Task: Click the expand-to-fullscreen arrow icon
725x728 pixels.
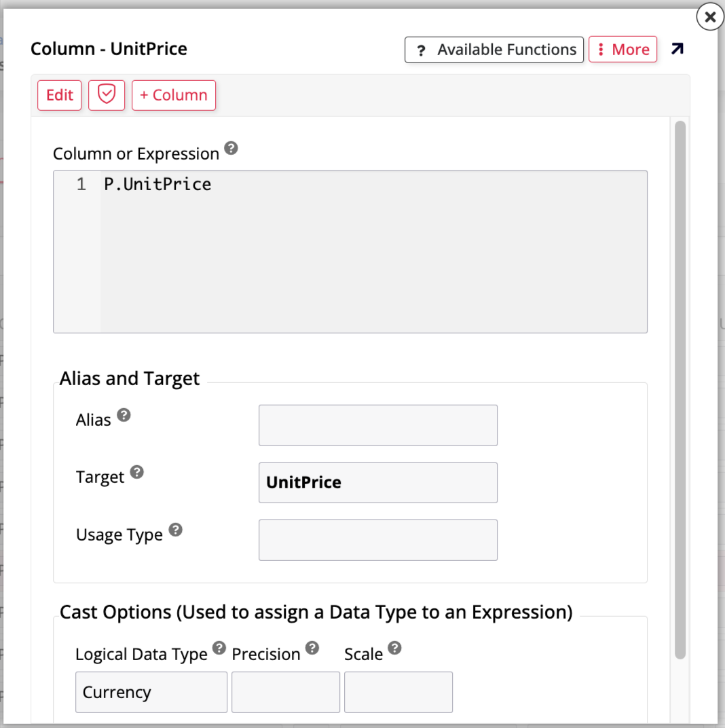Action: pyautogui.click(x=677, y=49)
